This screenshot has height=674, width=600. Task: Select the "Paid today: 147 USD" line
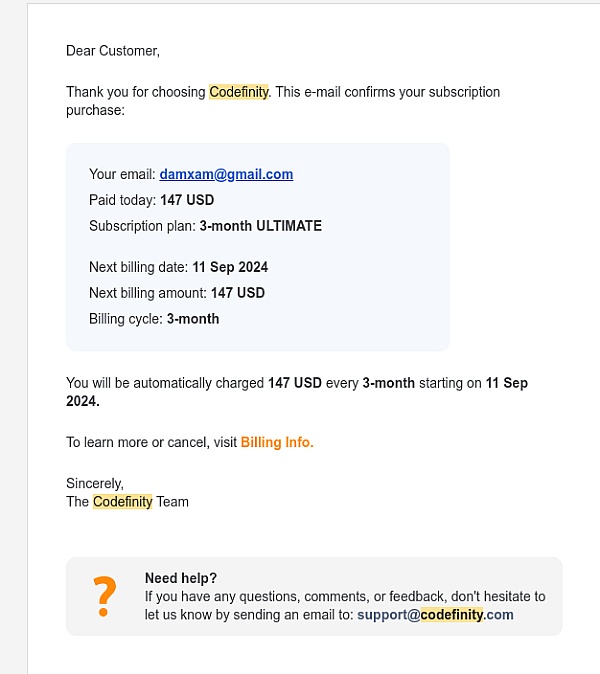pyautogui.click(x=151, y=200)
